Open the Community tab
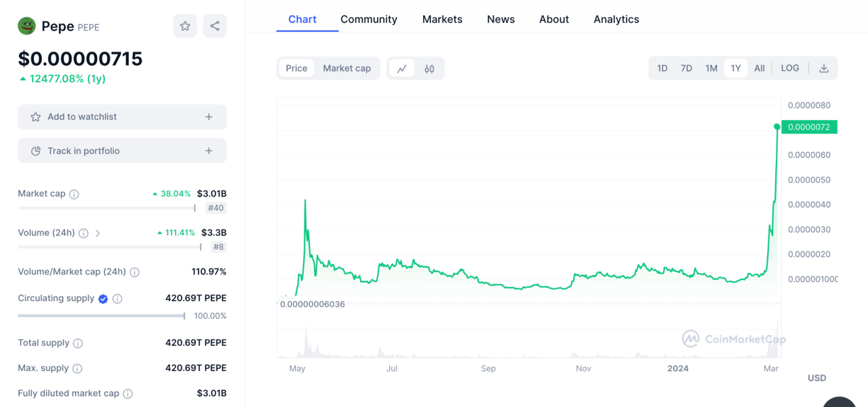Screen dimensions: 868x407 pyautogui.click(x=369, y=20)
